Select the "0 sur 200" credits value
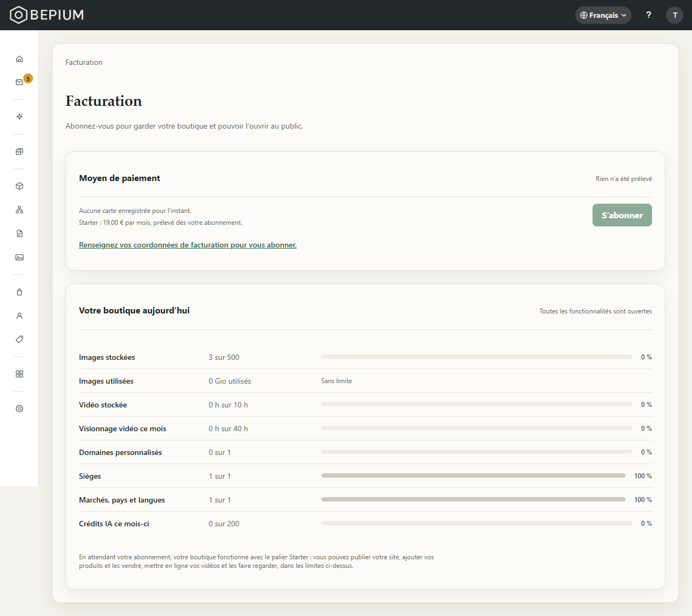 224,524
